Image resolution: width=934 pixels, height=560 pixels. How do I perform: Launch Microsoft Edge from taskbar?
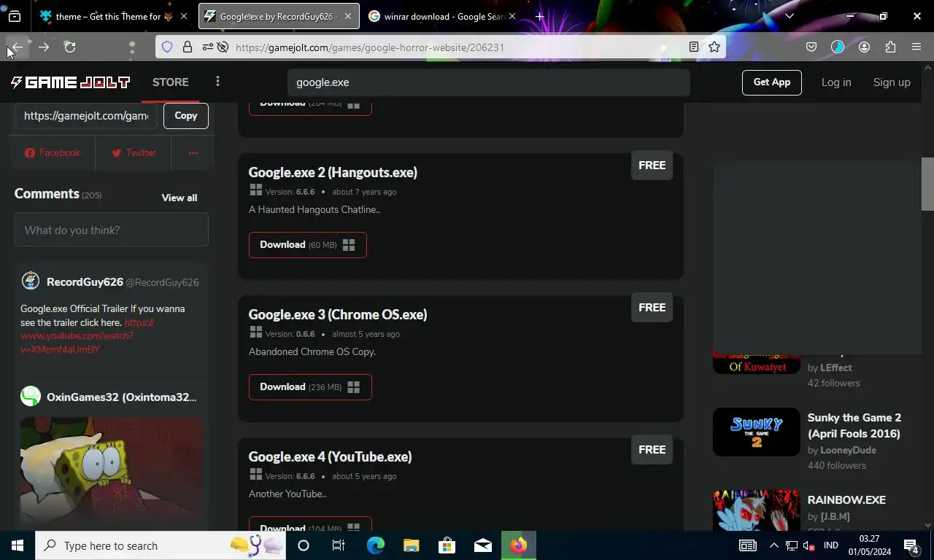coord(375,545)
